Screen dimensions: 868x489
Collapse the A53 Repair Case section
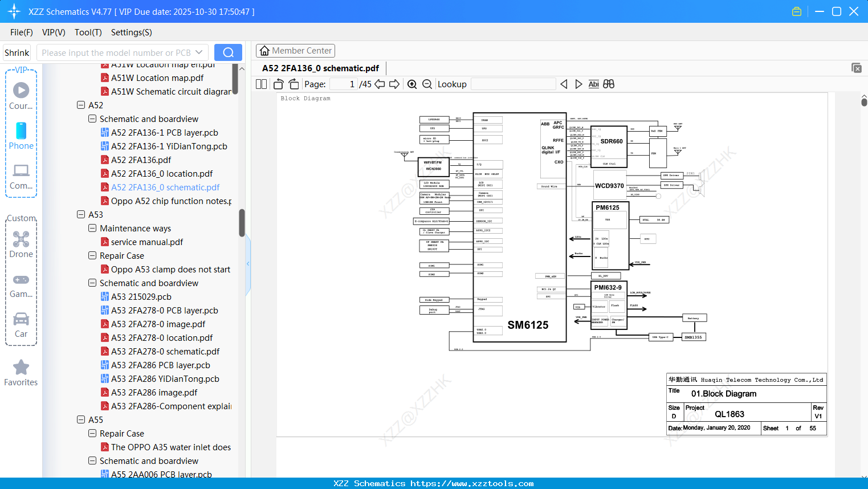92,255
